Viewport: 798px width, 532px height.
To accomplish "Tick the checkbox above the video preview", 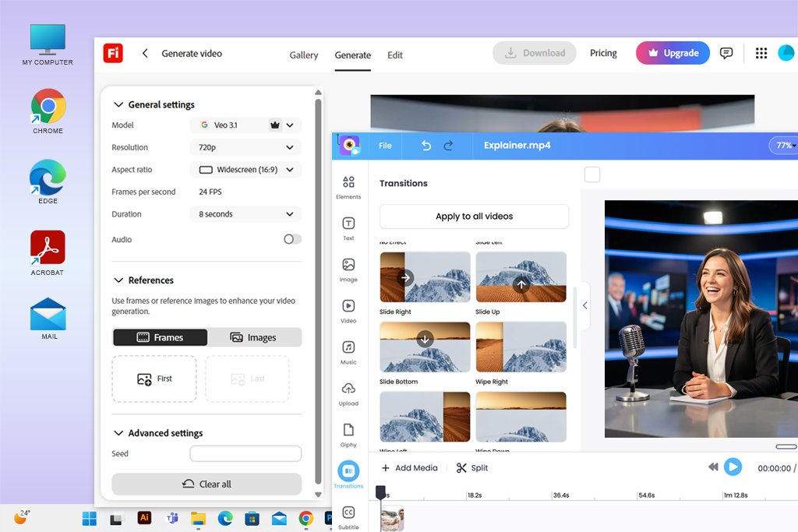I will point(592,174).
